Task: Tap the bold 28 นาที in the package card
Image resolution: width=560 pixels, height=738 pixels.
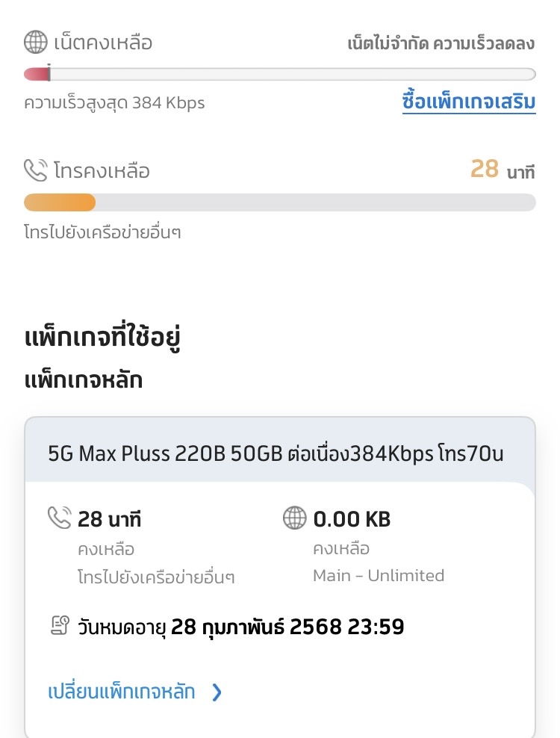Action: (109, 518)
